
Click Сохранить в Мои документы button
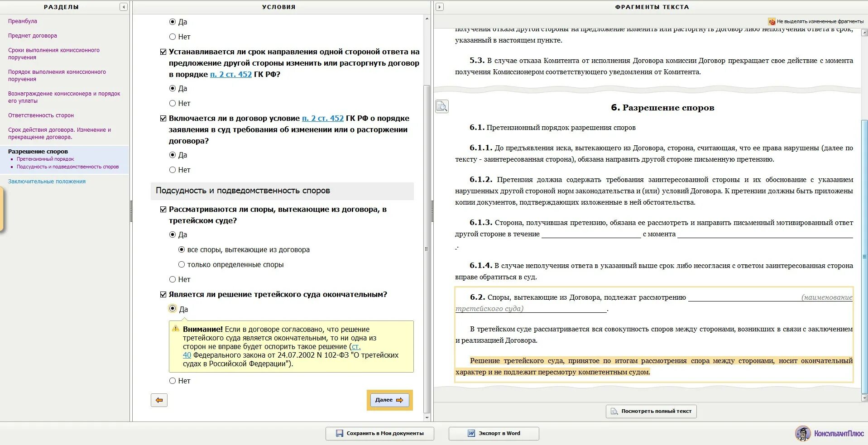click(379, 434)
